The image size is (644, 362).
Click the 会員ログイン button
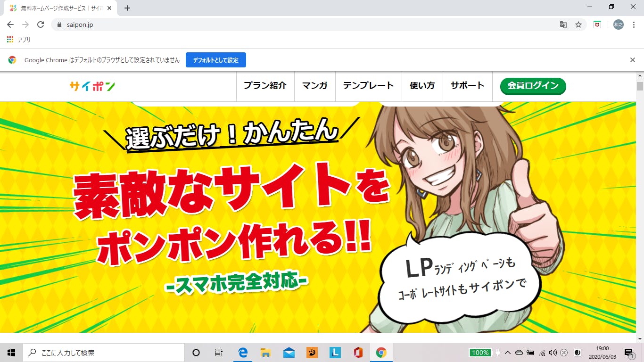click(x=533, y=86)
